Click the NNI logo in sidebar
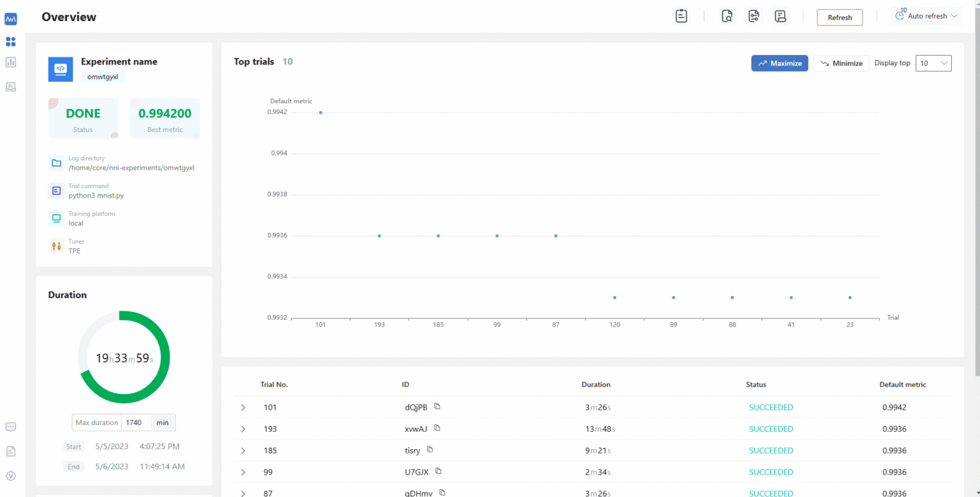 [x=10, y=19]
